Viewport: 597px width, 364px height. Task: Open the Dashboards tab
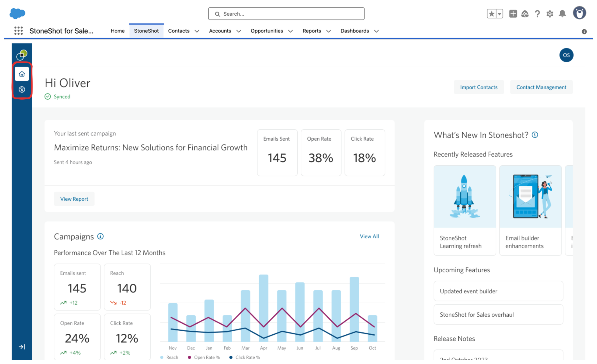pos(355,31)
